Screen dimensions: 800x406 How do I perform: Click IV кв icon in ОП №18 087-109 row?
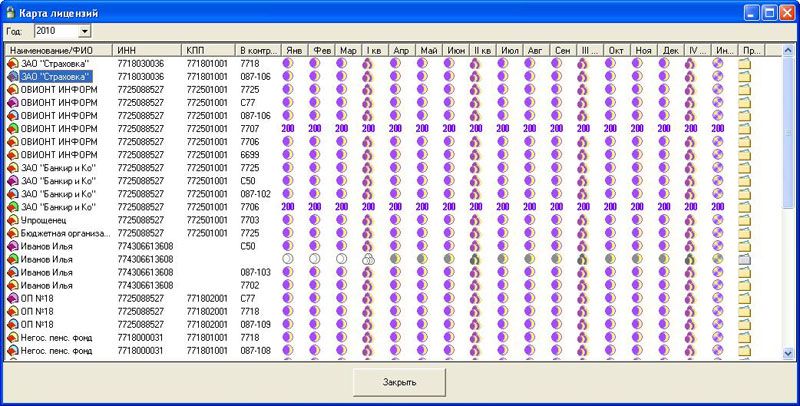click(x=690, y=325)
